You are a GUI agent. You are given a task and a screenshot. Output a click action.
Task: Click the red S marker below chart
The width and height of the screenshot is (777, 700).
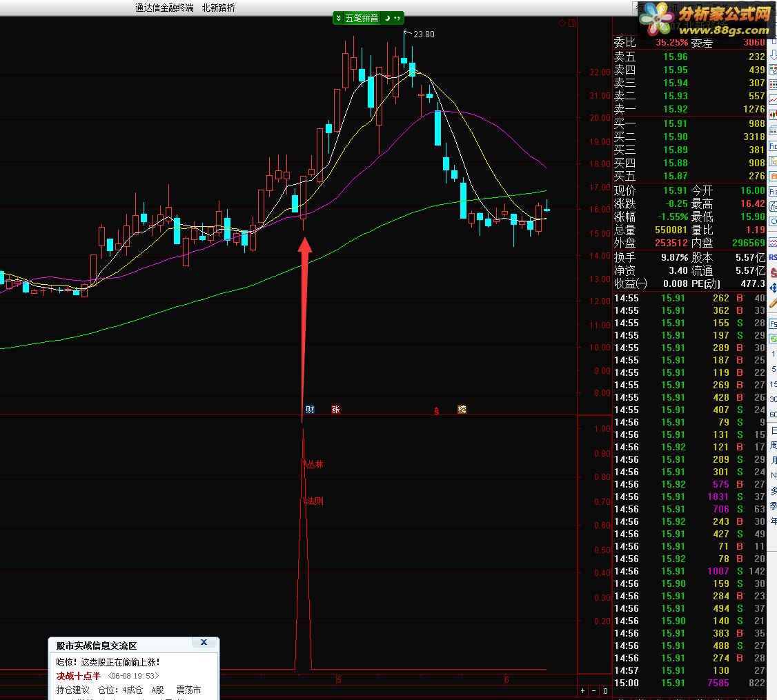coord(437,410)
